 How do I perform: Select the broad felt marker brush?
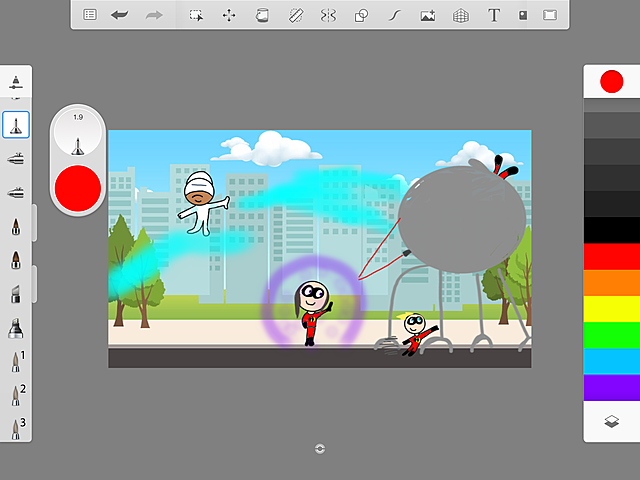(16, 328)
